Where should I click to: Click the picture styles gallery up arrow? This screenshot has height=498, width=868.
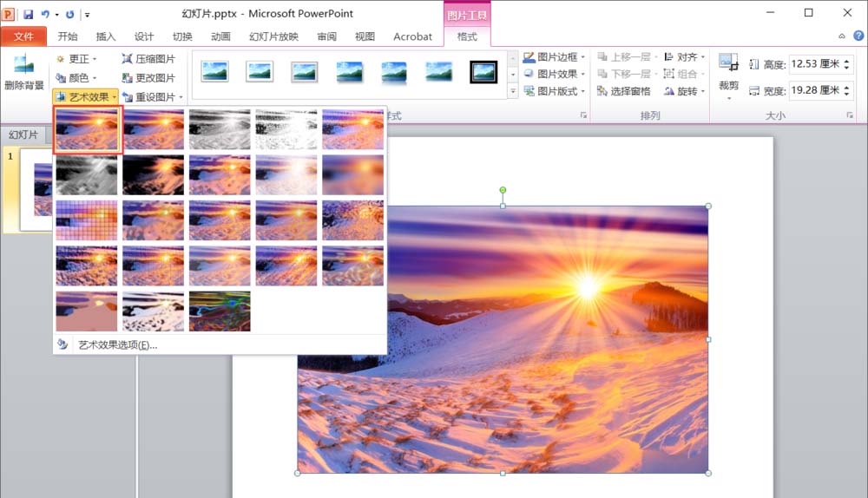pyautogui.click(x=513, y=57)
